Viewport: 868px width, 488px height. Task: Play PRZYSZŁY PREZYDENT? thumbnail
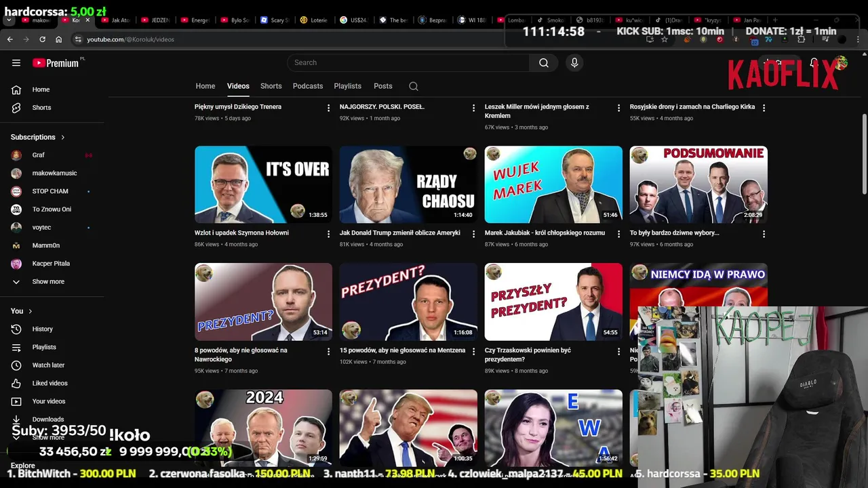click(x=553, y=302)
